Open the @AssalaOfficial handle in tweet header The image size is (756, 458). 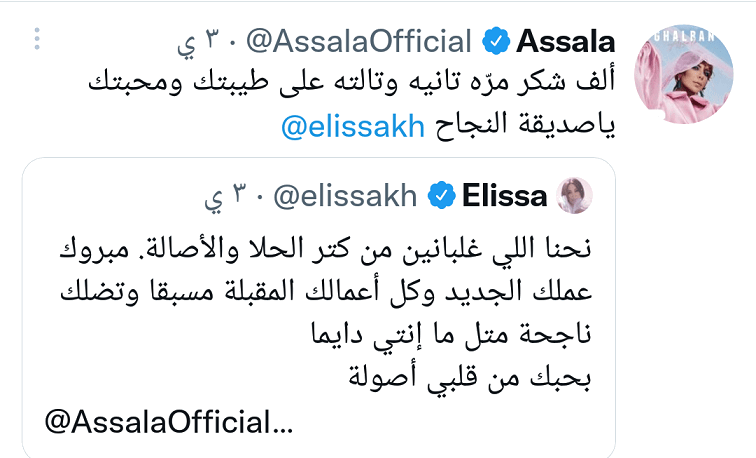359,41
